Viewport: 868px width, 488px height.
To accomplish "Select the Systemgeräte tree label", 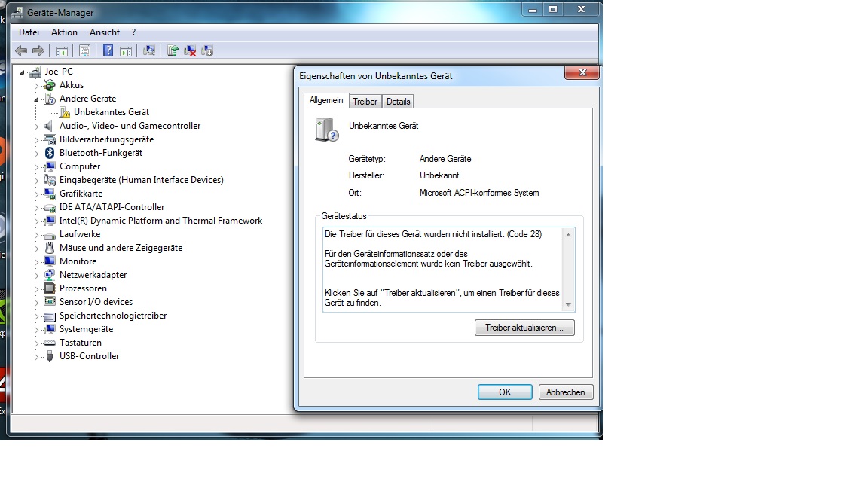I will [87, 329].
